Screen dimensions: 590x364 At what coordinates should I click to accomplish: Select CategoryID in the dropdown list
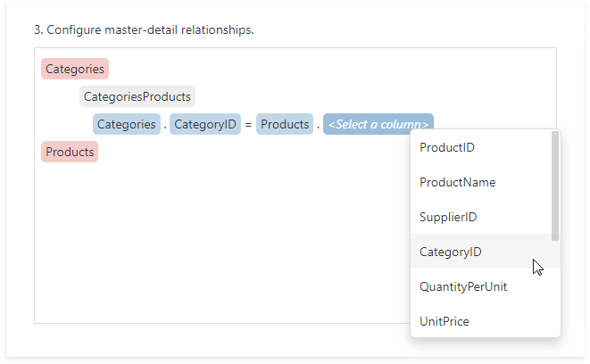(x=450, y=252)
